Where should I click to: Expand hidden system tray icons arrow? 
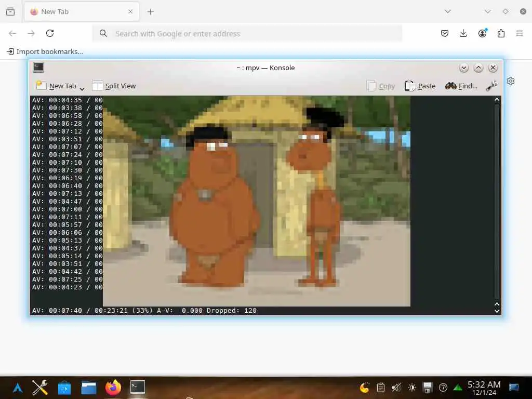(458, 388)
